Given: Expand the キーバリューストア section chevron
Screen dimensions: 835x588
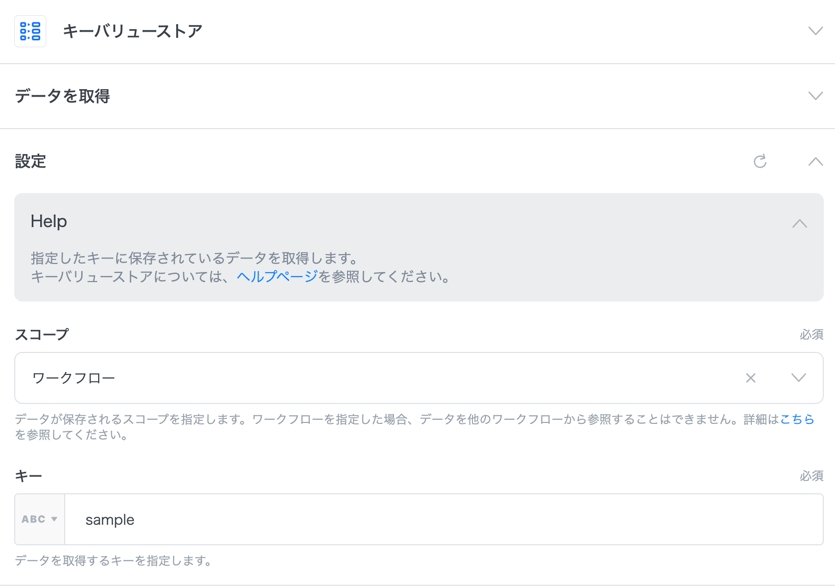Looking at the screenshot, I should point(815,31).
